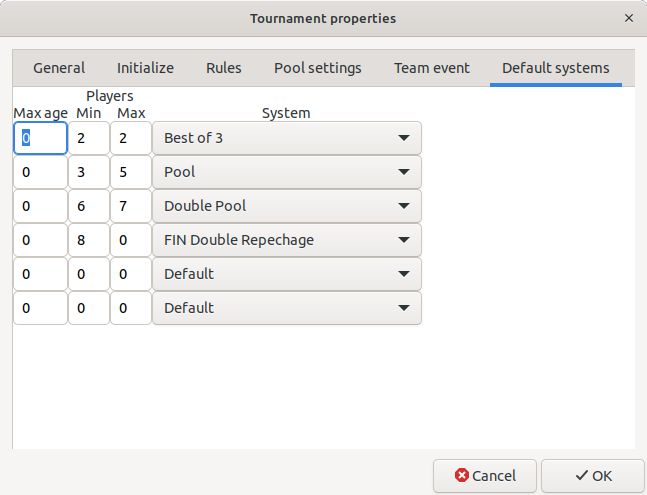Open the last row Default dropdown
Image resolution: width=647 pixels, height=495 pixels.
point(287,308)
